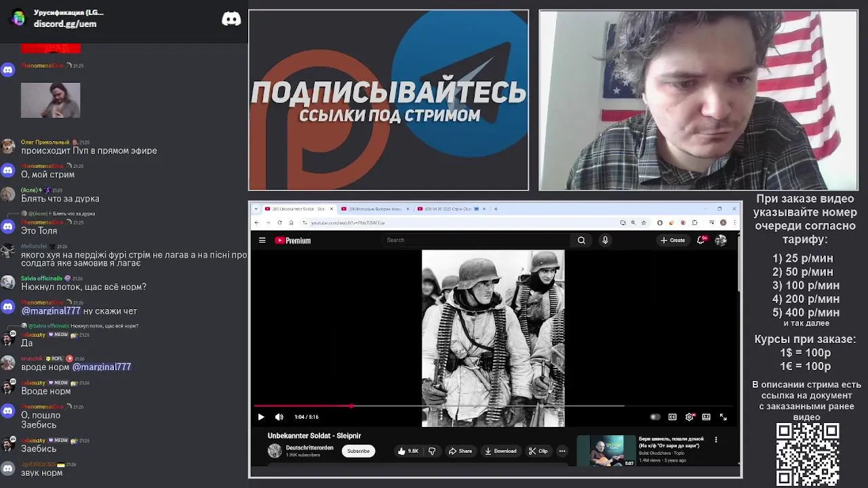Toggle closed captions CC button

[672, 417]
